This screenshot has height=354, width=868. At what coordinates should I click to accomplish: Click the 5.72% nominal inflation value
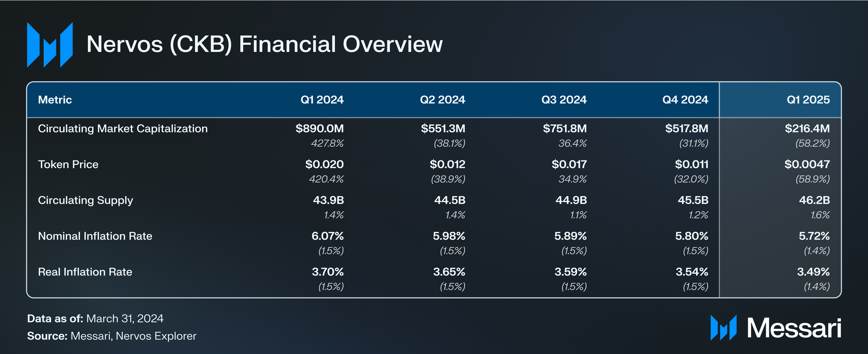coord(815,236)
